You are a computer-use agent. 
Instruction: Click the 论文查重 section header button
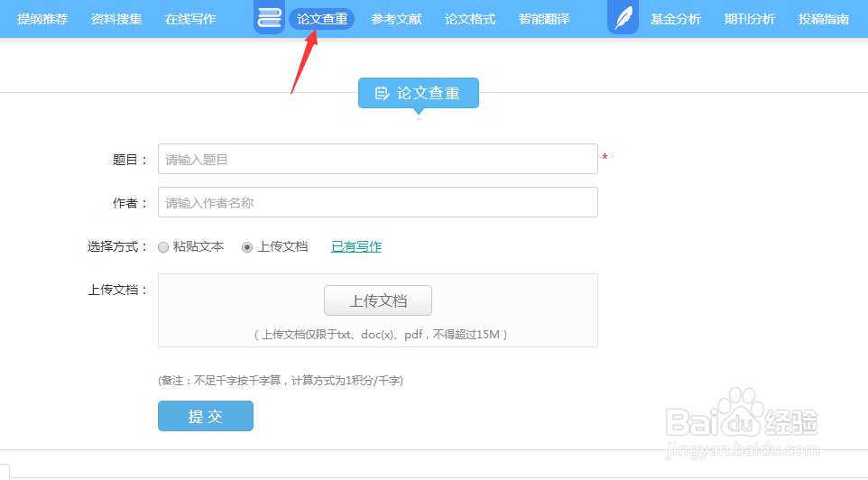point(419,93)
